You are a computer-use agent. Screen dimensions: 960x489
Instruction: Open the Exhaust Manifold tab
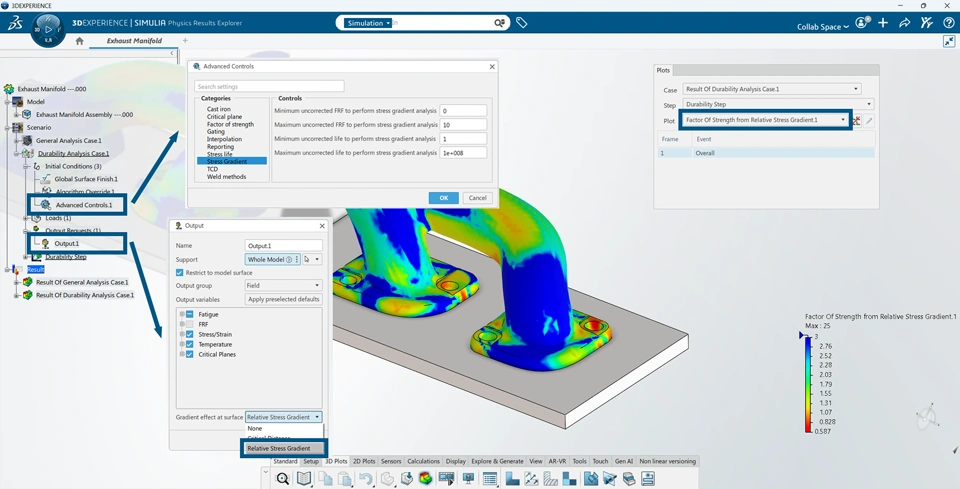(x=134, y=41)
